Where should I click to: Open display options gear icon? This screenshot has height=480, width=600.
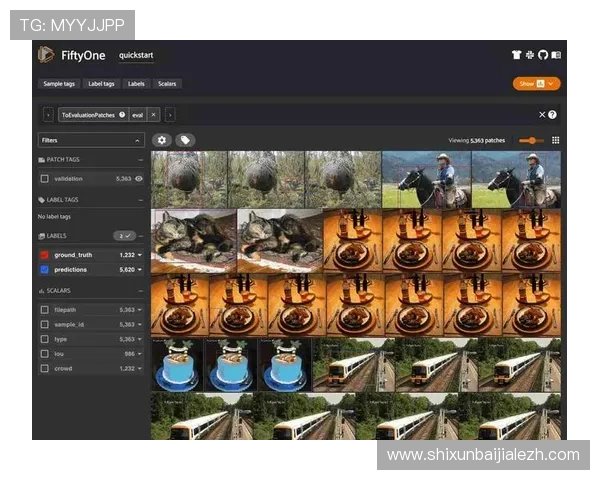(x=162, y=140)
